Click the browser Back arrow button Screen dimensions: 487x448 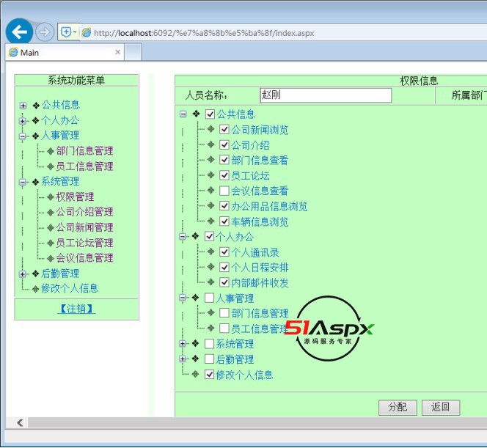coord(18,32)
